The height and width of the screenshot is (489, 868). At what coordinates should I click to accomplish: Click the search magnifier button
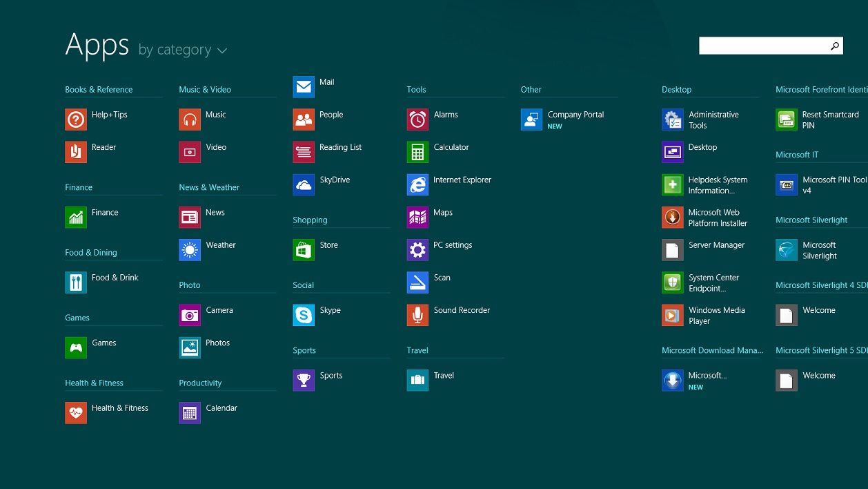tap(835, 46)
